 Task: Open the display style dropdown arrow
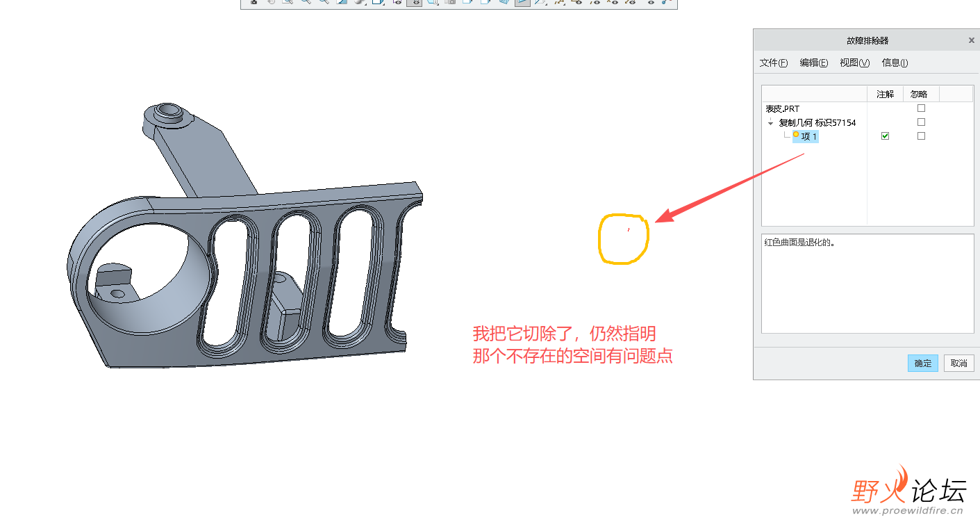(x=365, y=6)
